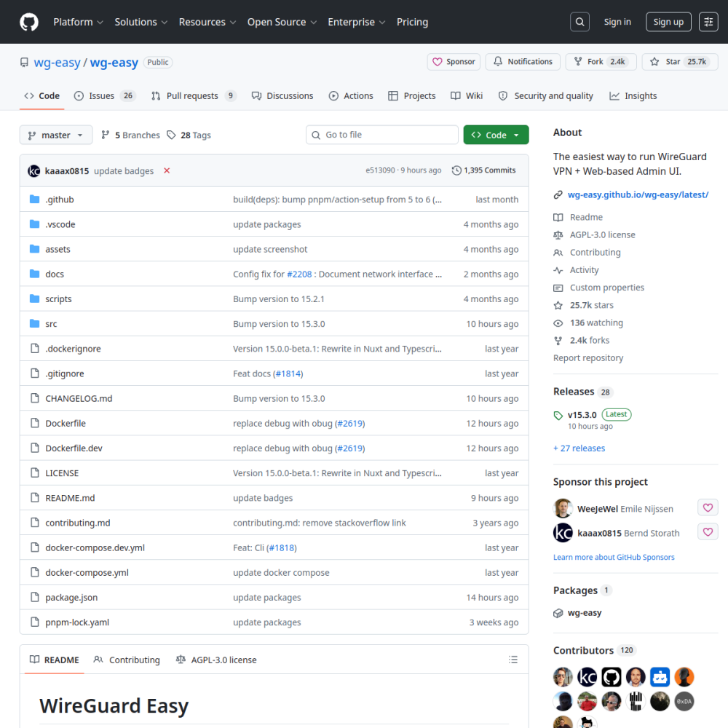Fork the repository via Fork button
Image resolution: width=728 pixels, height=728 pixels.
pos(601,62)
